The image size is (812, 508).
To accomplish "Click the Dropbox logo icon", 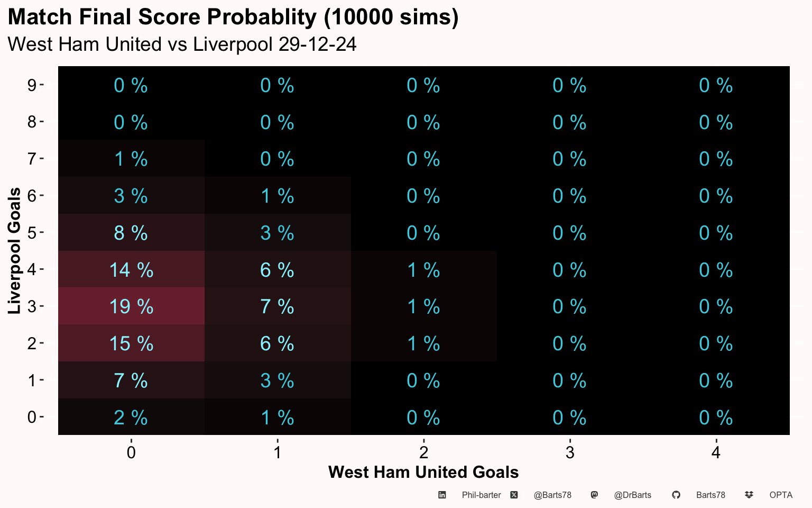I will click(x=749, y=495).
